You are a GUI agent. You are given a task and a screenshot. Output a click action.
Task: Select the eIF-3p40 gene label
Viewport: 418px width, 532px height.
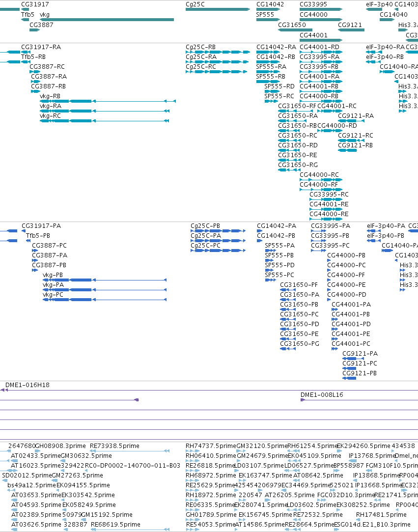[379, 4]
